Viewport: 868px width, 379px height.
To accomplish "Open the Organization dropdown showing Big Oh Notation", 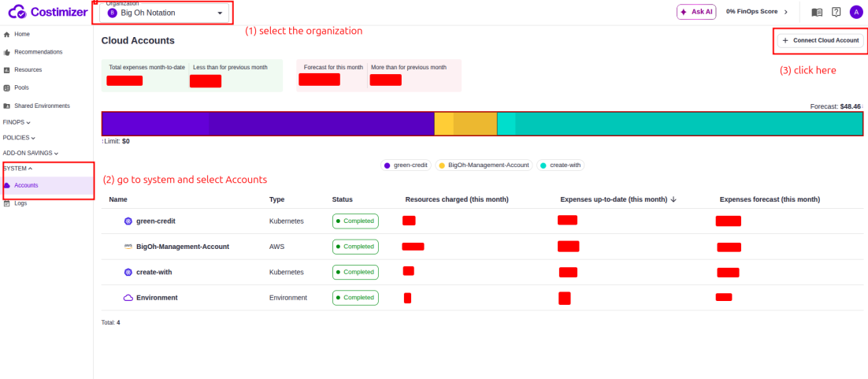I will [x=164, y=13].
